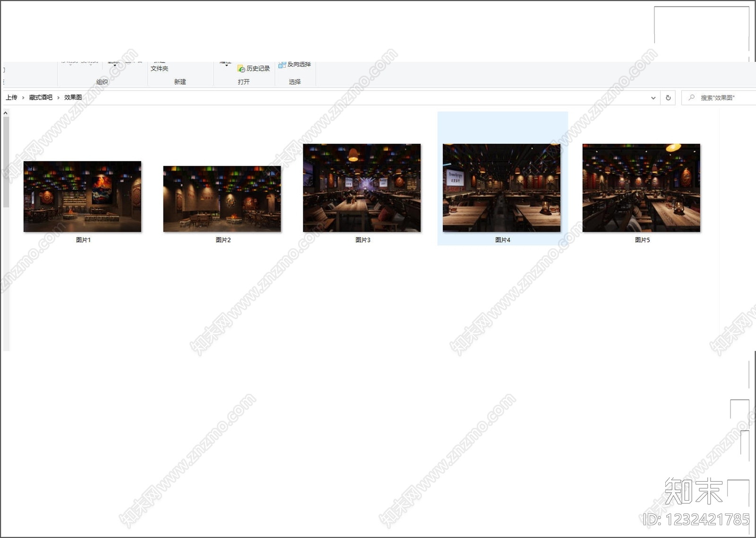Select the 图片1 thumbnail
The image size is (756, 538).
coord(82,196)
